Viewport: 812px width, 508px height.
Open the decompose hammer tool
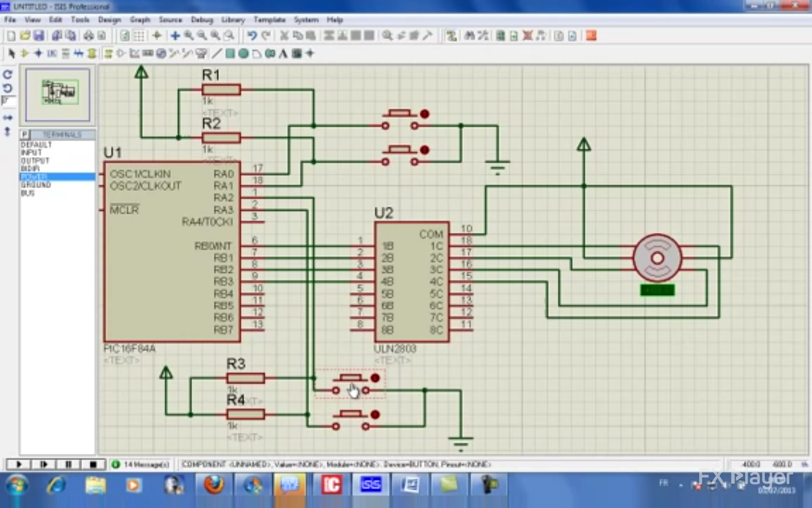[x=427, y=36]
